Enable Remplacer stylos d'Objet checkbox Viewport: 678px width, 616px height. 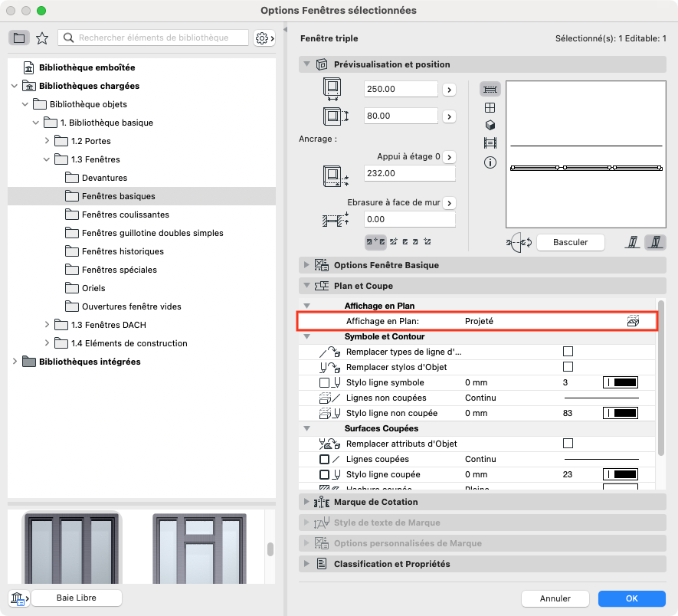click(x=568, y=367)
